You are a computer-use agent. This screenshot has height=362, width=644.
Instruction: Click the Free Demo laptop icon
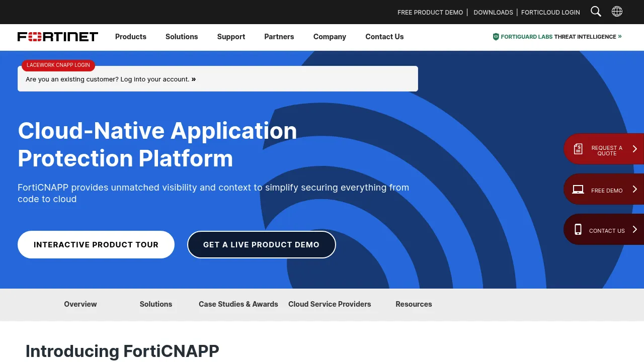(578, 190)
